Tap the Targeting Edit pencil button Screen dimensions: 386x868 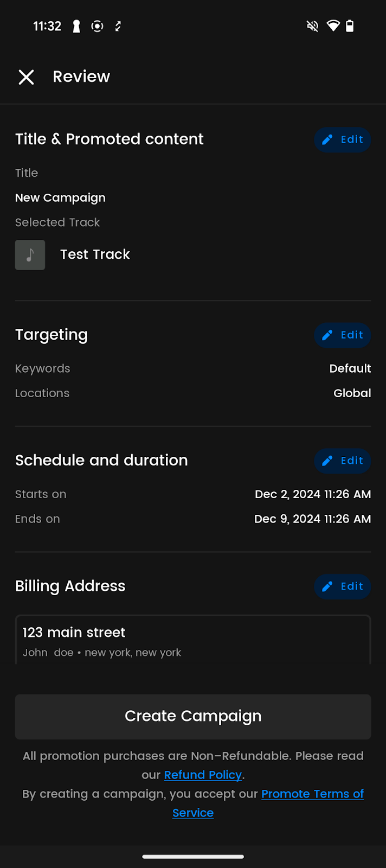click(343, 335)
